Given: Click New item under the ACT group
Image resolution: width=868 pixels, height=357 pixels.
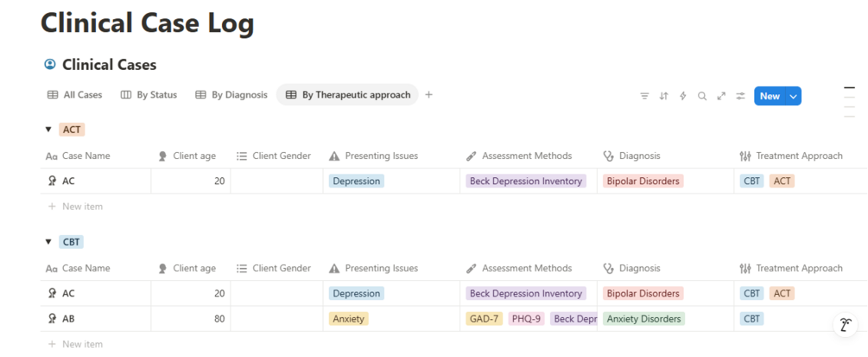Looking at the screenshot, I should [x=81, y=207].
